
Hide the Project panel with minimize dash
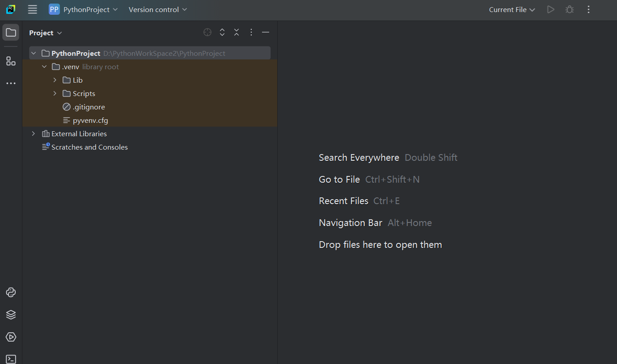click(266, 32)
